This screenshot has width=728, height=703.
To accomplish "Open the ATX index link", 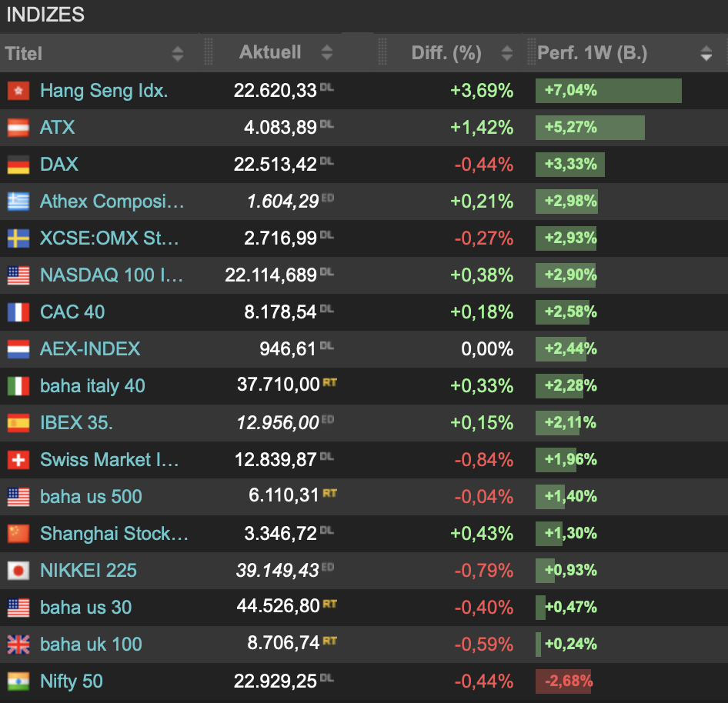I will coord(57,127).
